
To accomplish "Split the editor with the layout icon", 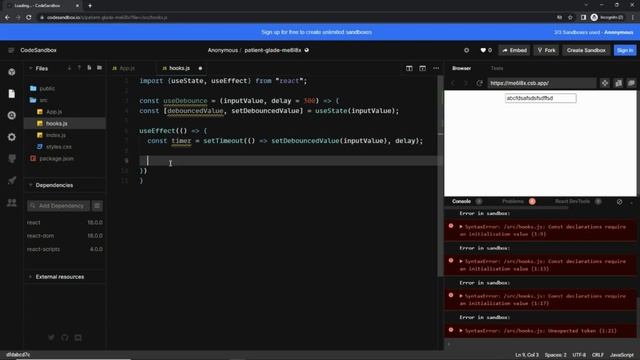I will coord(409,68).
